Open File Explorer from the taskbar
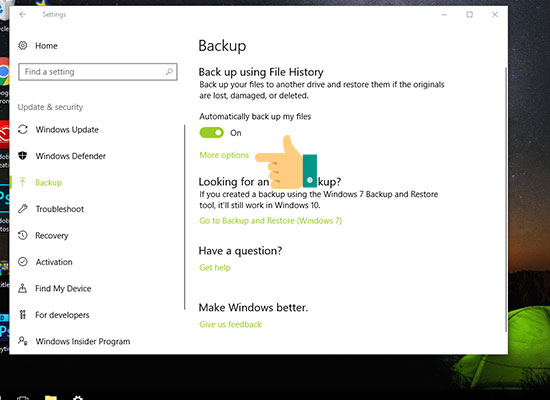Screen dimensions: 550x400 [x=51, y=397]
